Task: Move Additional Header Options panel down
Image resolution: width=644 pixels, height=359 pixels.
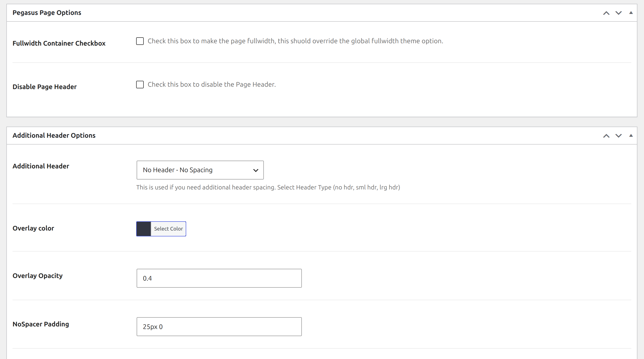Action: pyautogui.click(x=619, y=136)
